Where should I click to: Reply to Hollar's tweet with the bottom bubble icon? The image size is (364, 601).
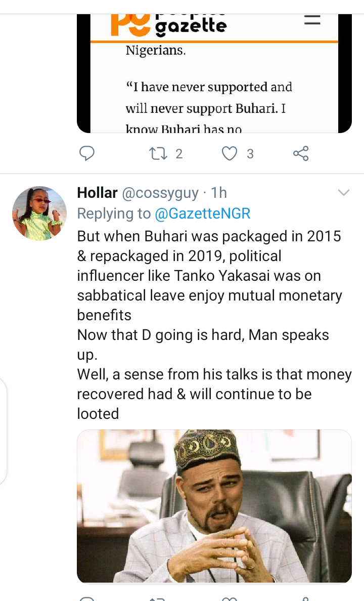pos(86,598)
